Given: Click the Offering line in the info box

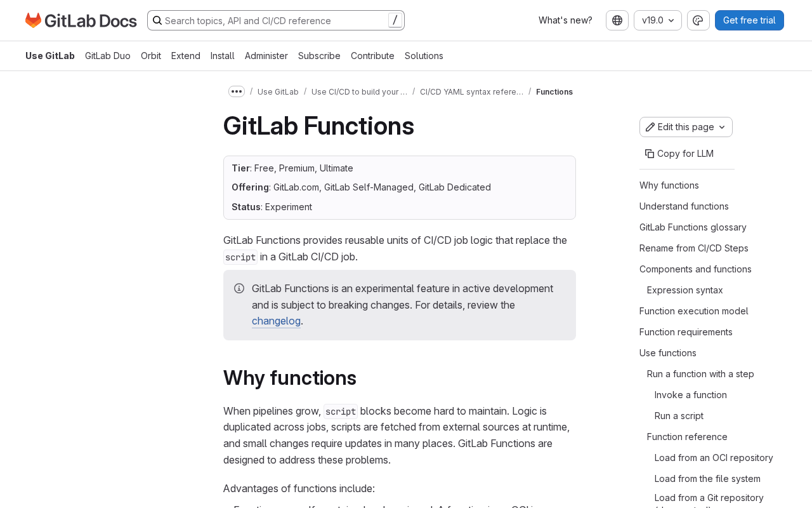Looking at the screenshot, I should (361, 187).
